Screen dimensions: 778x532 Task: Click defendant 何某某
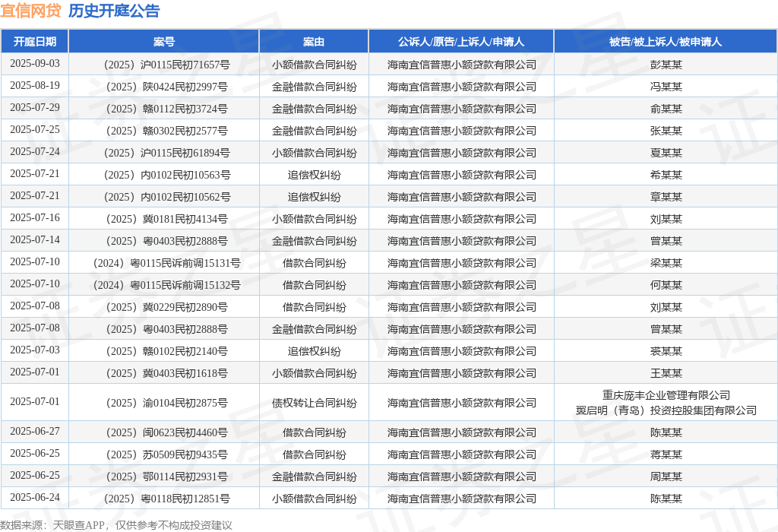[666, 285]
